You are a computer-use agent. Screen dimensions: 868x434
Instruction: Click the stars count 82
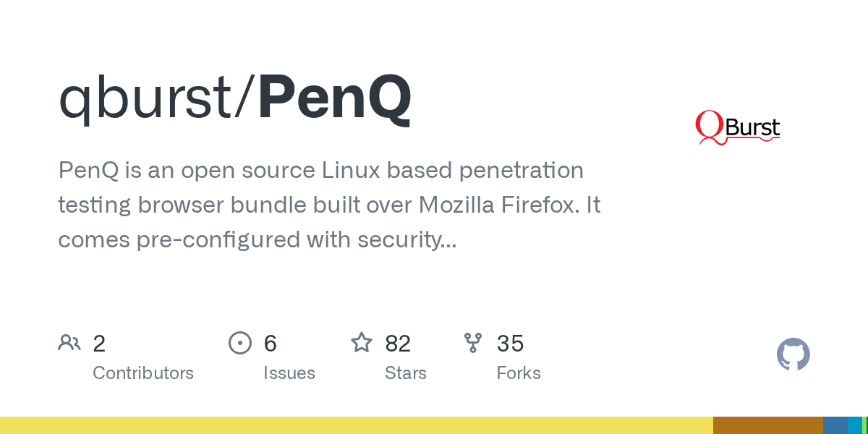pos(398,344)
